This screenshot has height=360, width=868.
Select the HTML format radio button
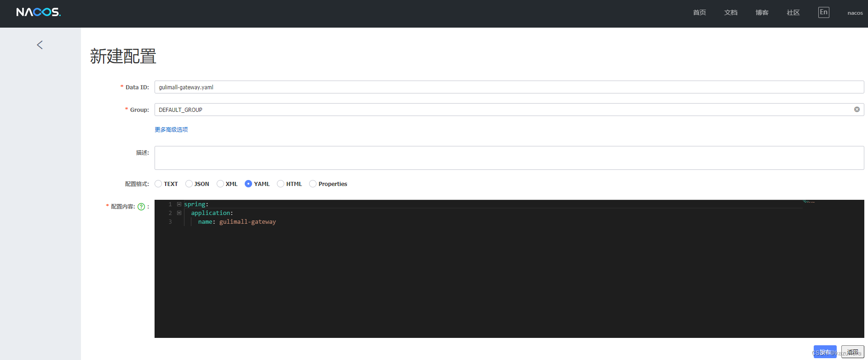pos(281,184)
